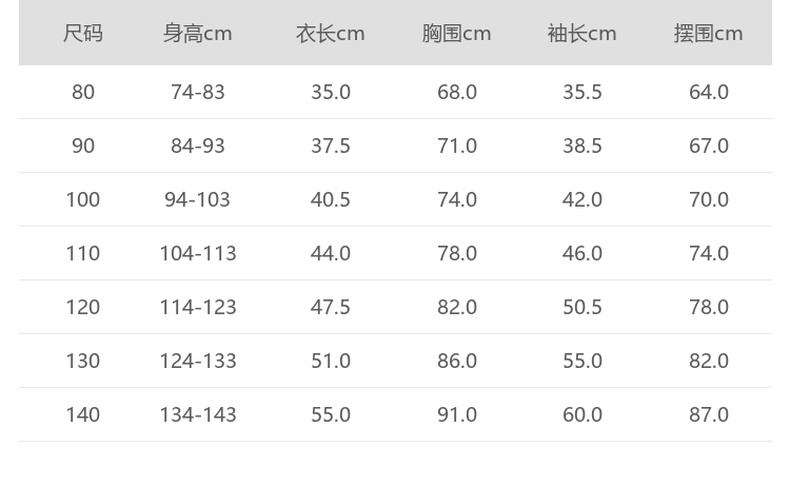
Task: Select the 衣长cm header cell
Action: coord(330,34)
